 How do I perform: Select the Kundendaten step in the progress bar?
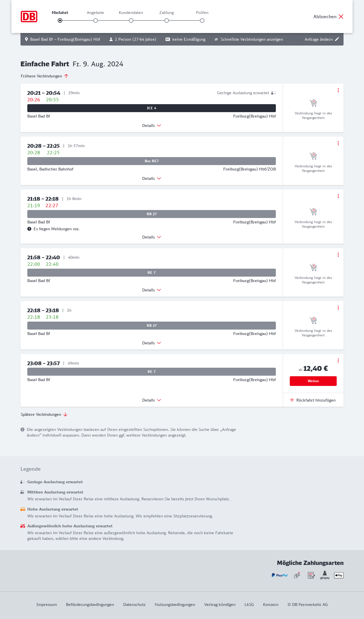pos(131,20)
